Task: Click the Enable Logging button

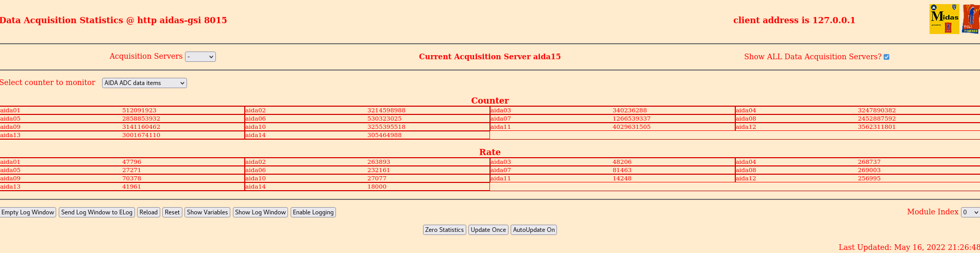Action: (313, 212)
